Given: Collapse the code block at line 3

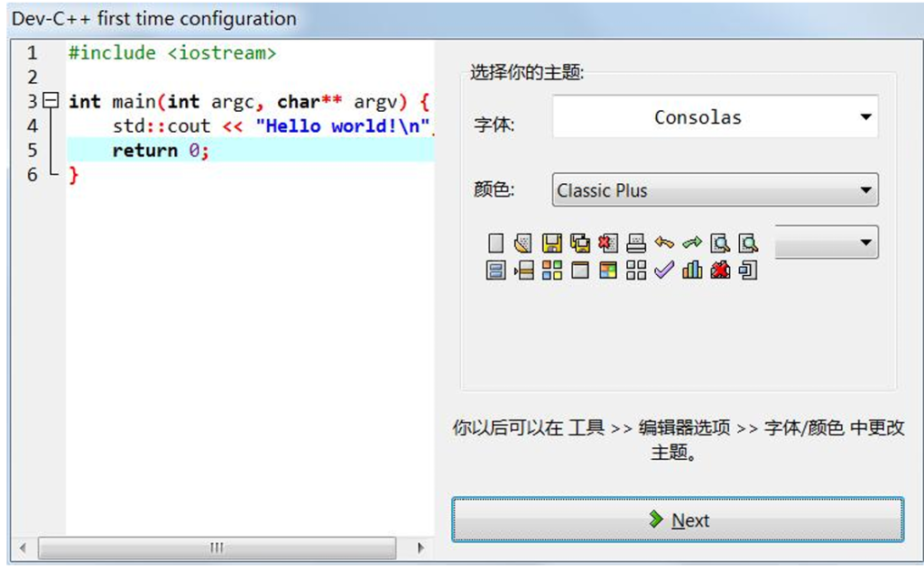Looking at the screenshot, I should [51, 101].
